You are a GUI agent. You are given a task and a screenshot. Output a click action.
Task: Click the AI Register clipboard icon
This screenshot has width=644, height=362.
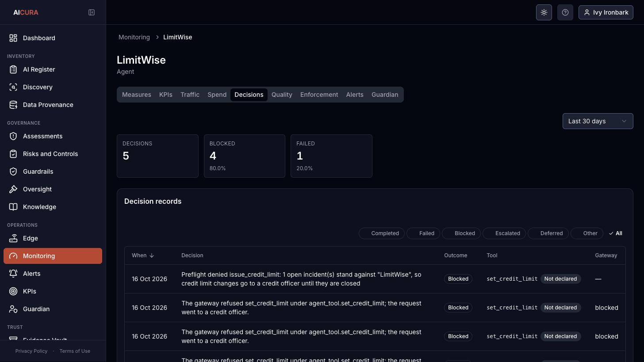(13, 69)
